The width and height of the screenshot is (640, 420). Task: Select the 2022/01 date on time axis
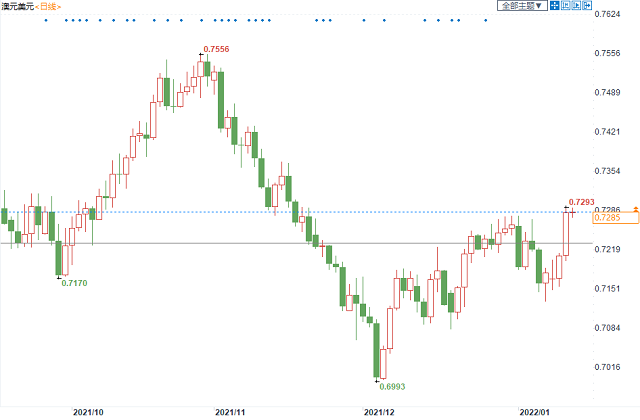(x=536, y=411)
